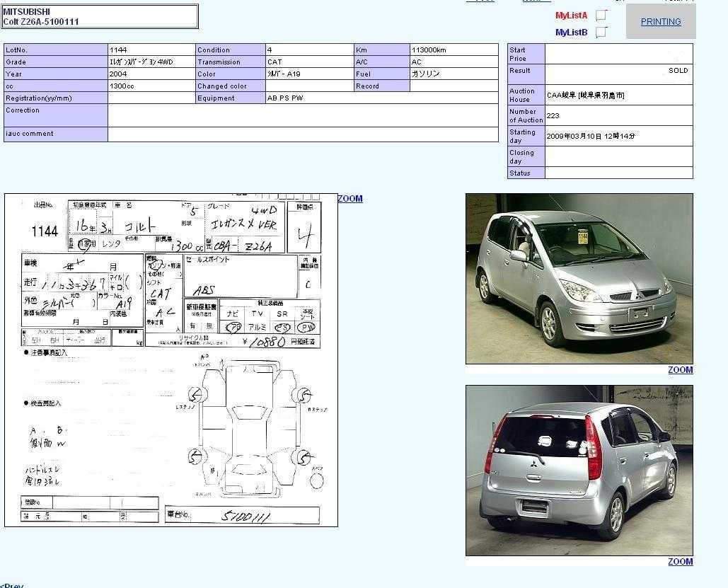
Task: Click the front view photo of silver Colt
Action: click(579, 279)
